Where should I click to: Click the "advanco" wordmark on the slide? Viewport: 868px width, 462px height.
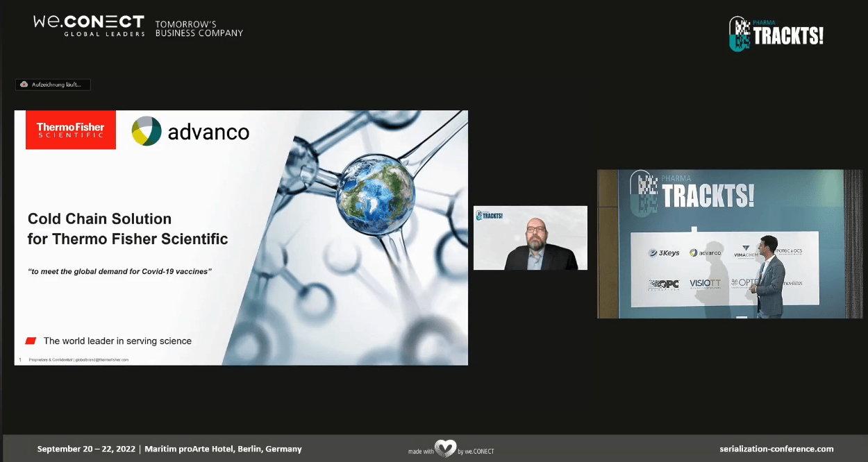(208, 132)
